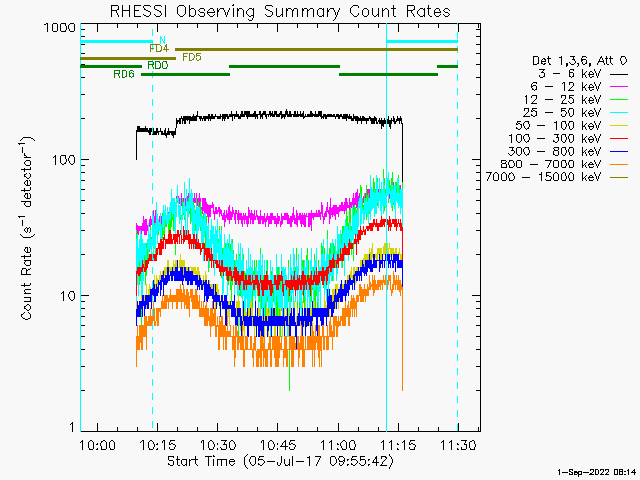Click the red legend line for 100-300 keV
Viewport: 640px width, 480px height.
(x=619, y=139)
